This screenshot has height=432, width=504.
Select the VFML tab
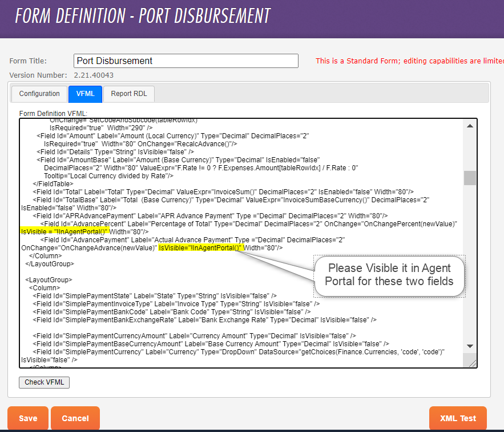[85, 94]
